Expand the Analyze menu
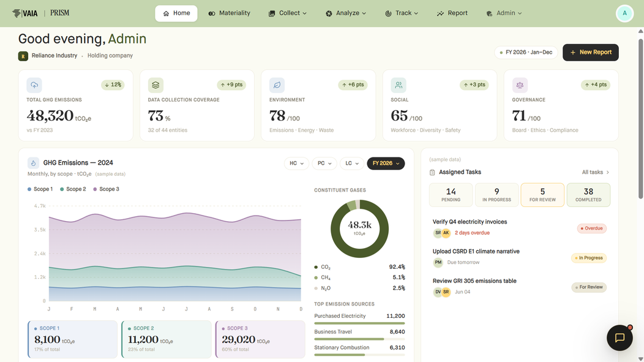The image size is (644, 362). pyautogui.click(x=345, y=13)
